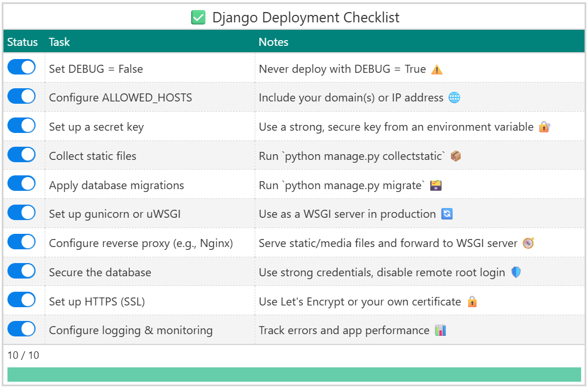Toggle the Collect static files switch
Screen dimensions: 588x388
pos(21,155)
